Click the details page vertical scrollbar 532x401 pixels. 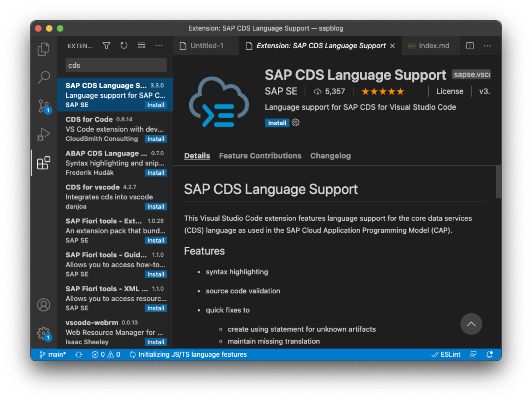tap(498, 182)
